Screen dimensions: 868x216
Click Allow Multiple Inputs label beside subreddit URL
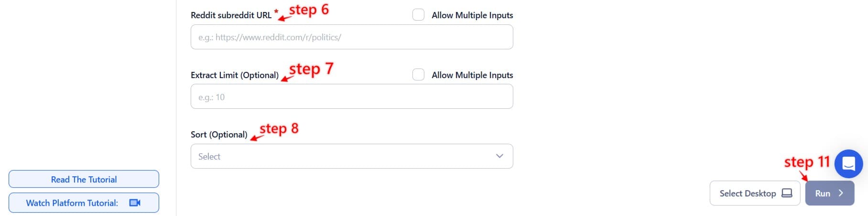[x=472, y=15]
